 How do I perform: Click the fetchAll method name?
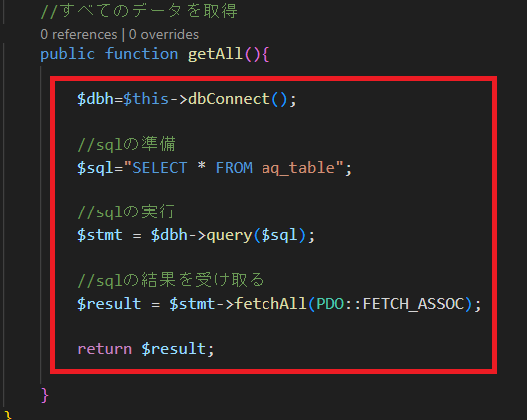tap(270, 304)
